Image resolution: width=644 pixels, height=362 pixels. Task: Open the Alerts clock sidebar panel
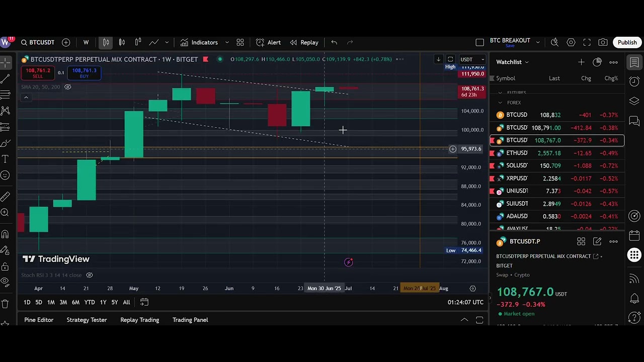click(634, 81)
